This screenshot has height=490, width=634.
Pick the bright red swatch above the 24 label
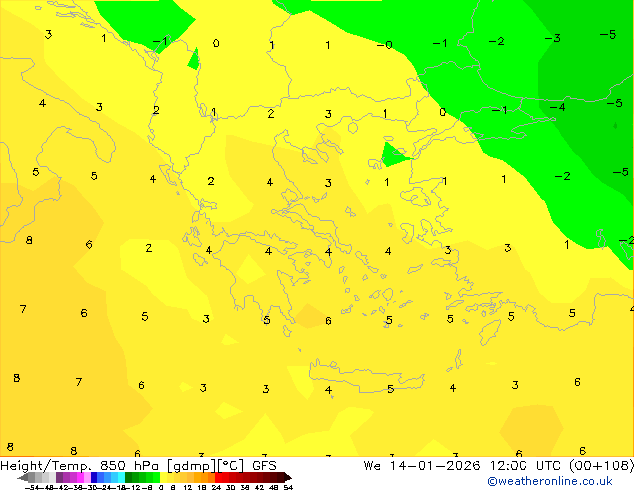click(x=219, y=477)
